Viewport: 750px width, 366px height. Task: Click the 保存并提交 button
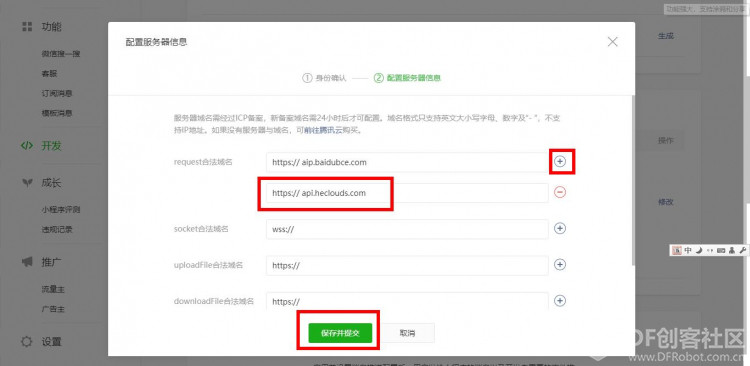click(x=340, y=333)
